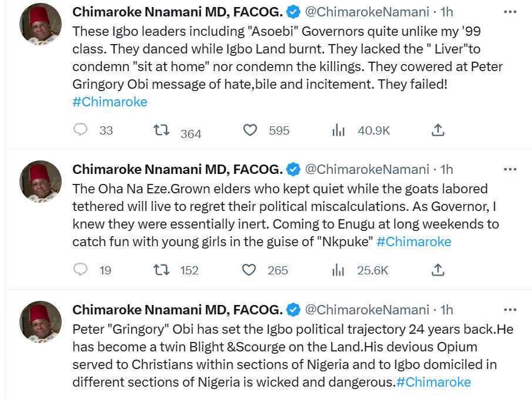Open author name on third tweet
532x399 pixels.
tap(177, 310)
